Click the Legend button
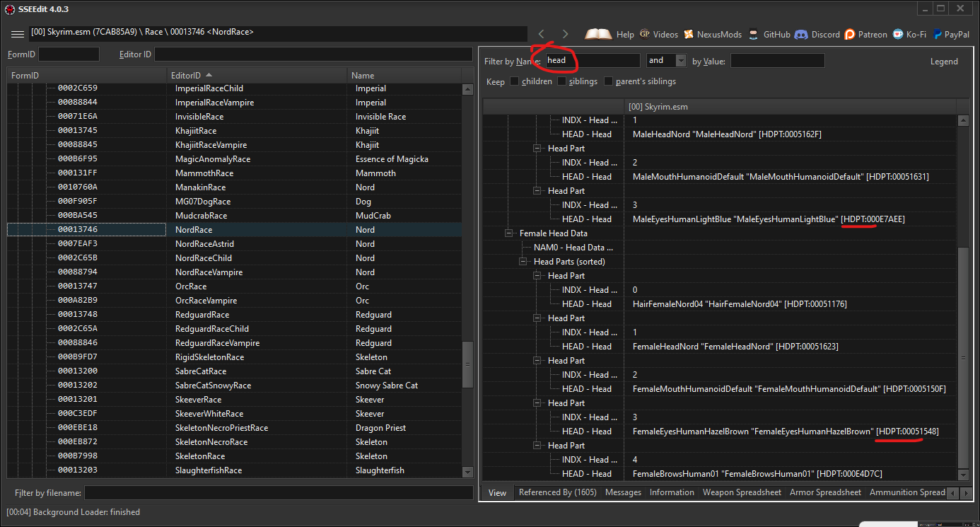The width and height of the screenshot is (980, 527). 944,62
